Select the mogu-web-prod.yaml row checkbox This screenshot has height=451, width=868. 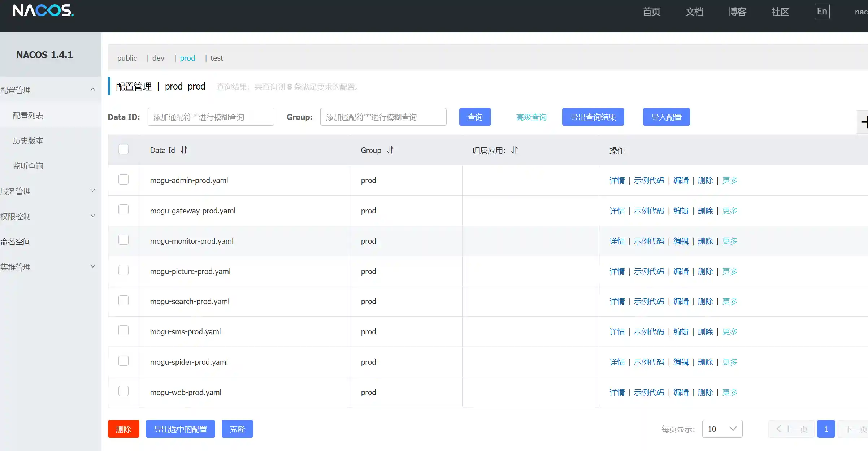(123, 391)
